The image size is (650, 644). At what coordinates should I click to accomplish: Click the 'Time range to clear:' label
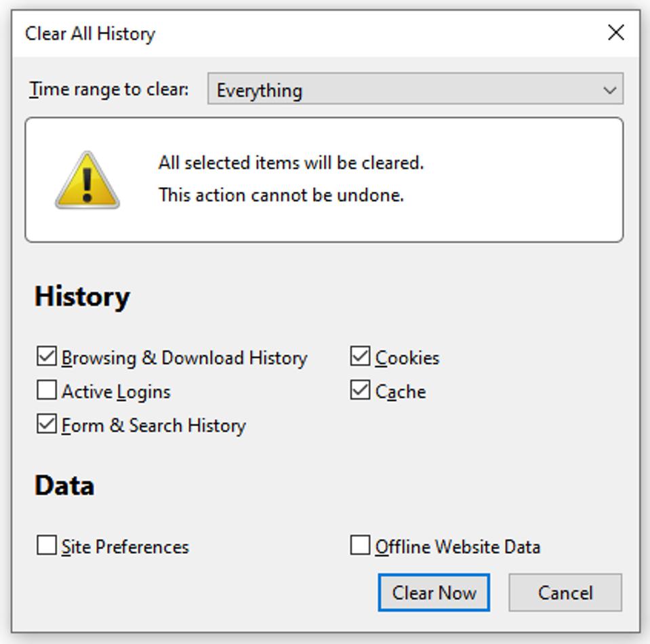tap(108, 89)
